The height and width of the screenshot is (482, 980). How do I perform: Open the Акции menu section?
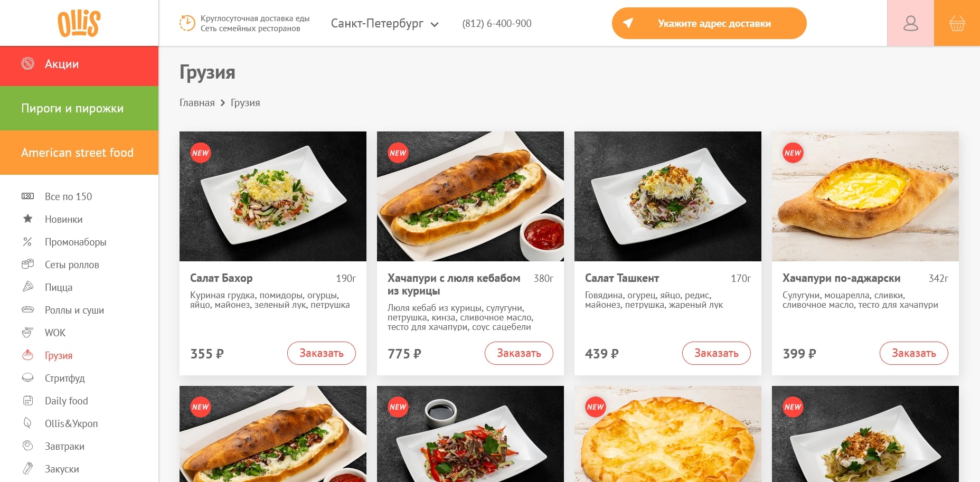coord(79,64)
